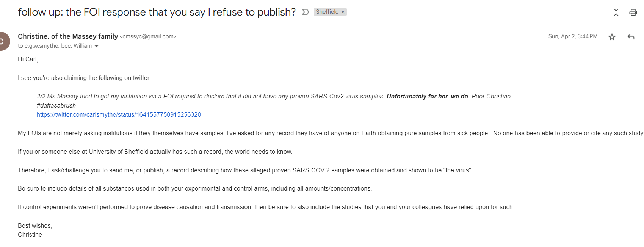Open the Sheffield label chip

tap(327, 12)
